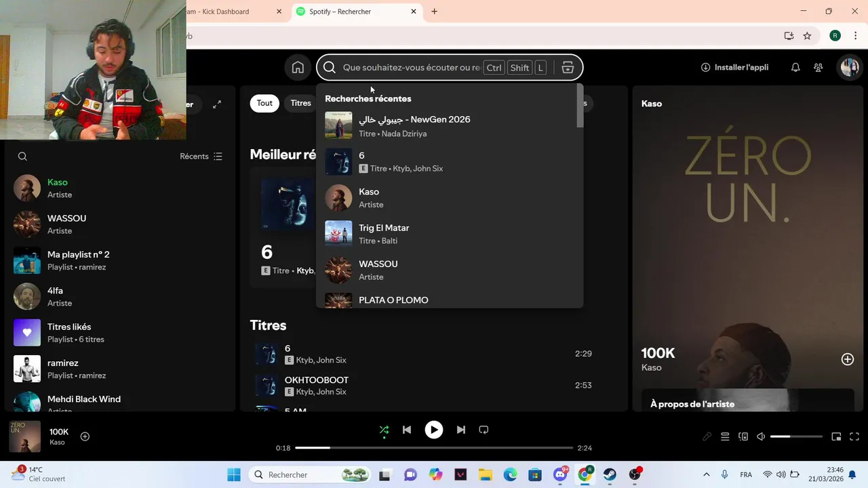Seek on the song progress bar
The height and width of the screenshot is (488, 868).
point(434,448)
